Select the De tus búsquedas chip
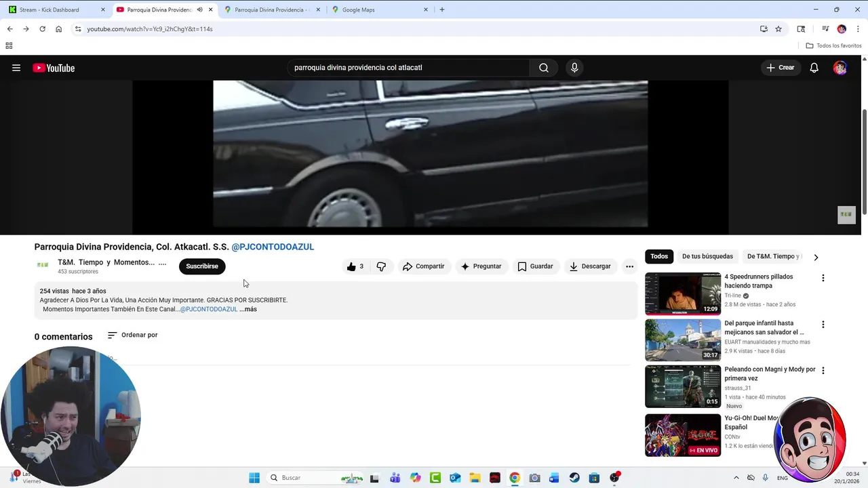 point(707,256)
